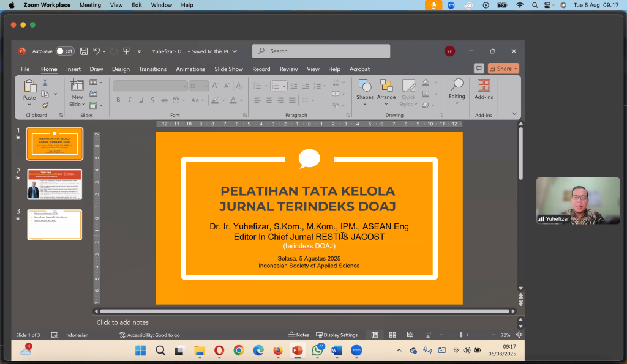
Task: Click the Format Painter brush icon
Action: (x=45, y=105)
